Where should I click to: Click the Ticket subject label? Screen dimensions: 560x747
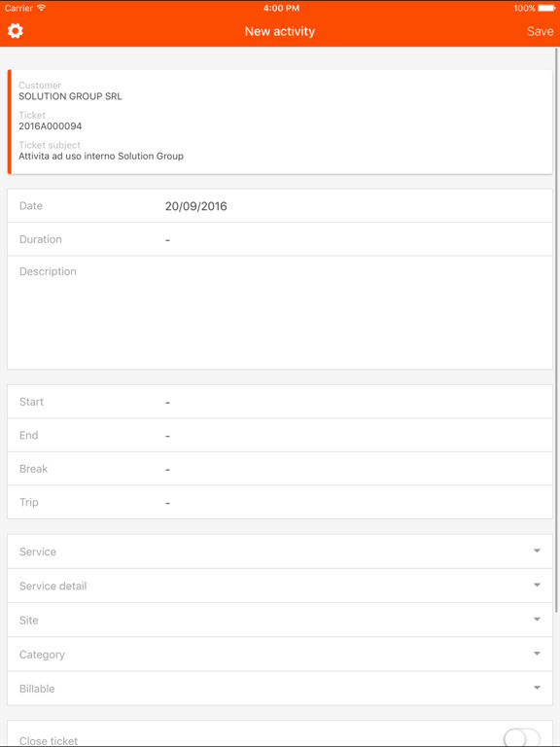pyautogui.click(x=50, y=145)
